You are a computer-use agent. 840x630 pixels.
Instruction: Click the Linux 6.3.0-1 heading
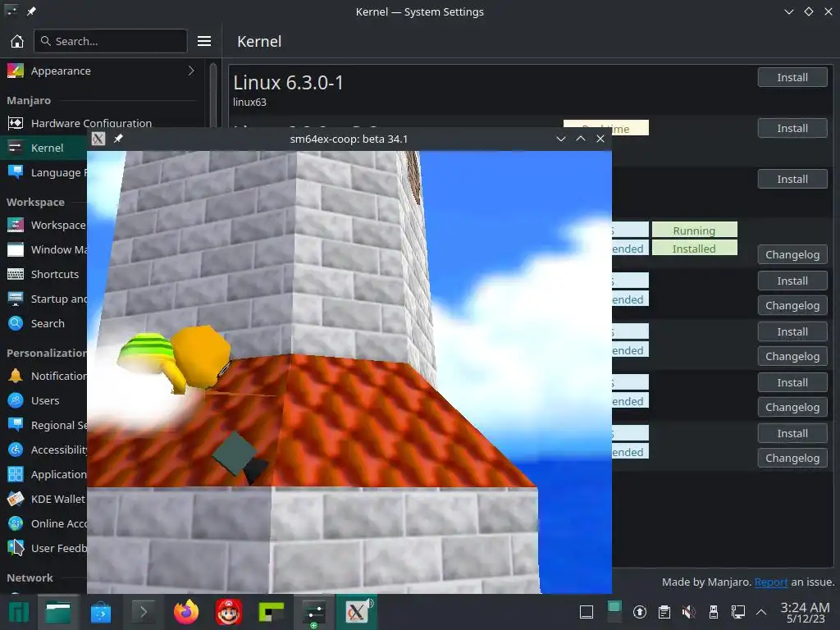[288, 83]
